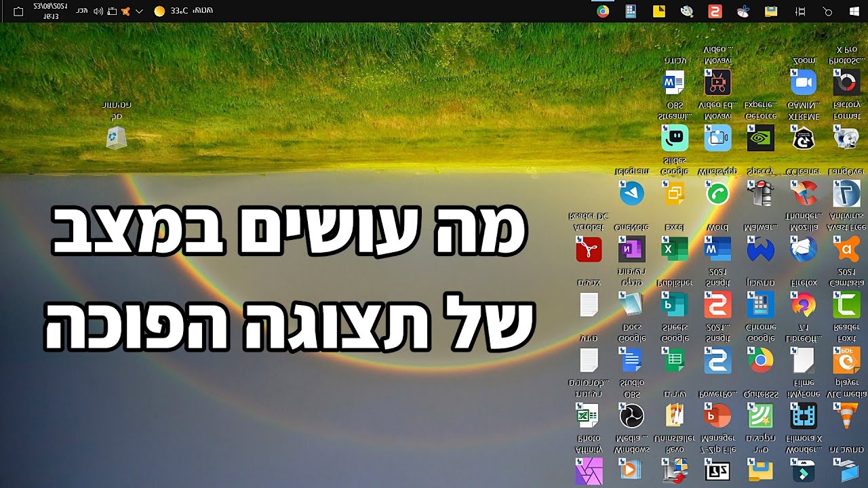The image size is (868, 488).
Task: Launch PowerPoint from the desktop
Action: pos(717,415)
